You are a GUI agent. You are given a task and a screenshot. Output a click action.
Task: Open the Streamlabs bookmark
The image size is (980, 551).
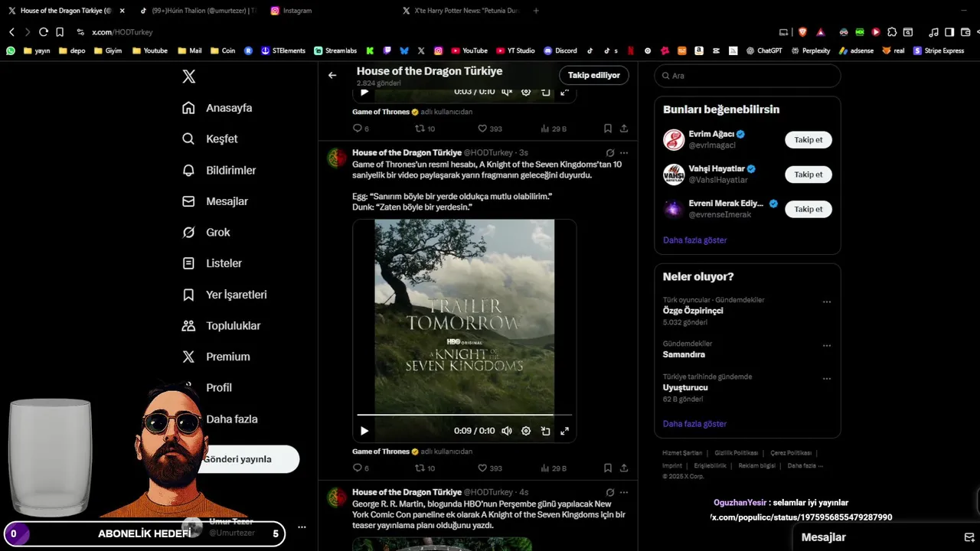[335, 51]
